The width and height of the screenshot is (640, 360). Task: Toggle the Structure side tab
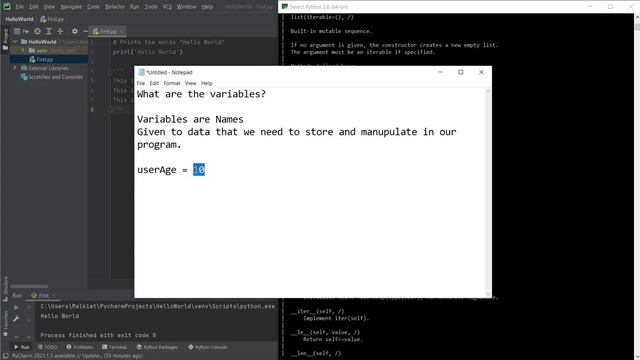[x=5, y=289]
